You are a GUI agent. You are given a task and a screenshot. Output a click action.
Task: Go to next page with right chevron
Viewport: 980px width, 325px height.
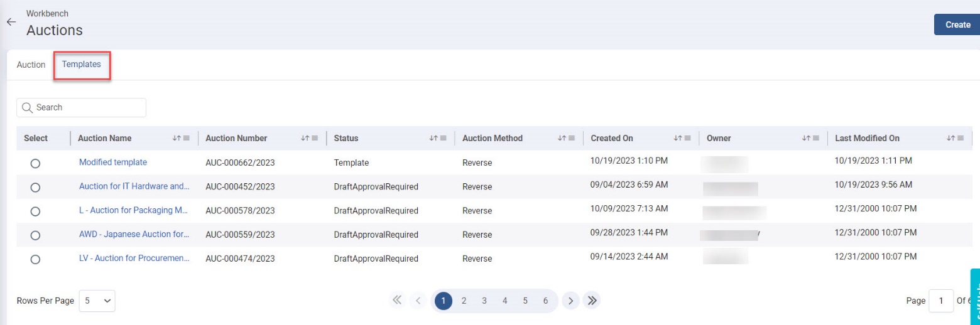coord(570,301)
